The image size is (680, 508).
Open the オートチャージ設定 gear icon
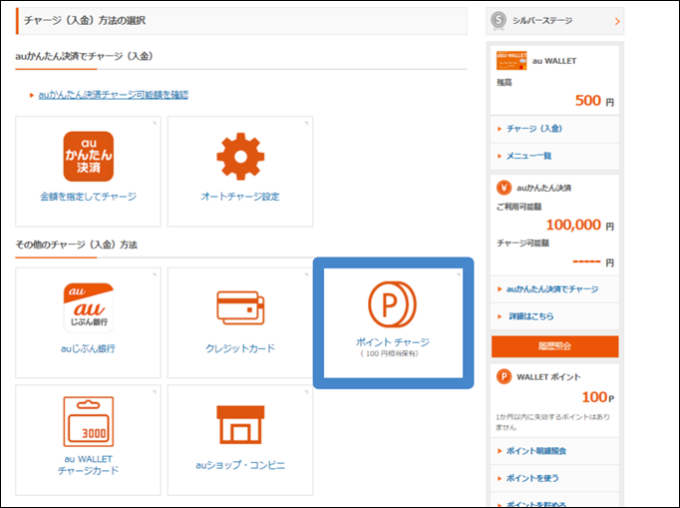point(240,156)
